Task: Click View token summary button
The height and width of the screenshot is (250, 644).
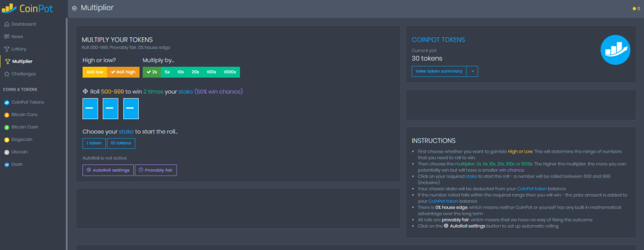Action: (439, 71)
